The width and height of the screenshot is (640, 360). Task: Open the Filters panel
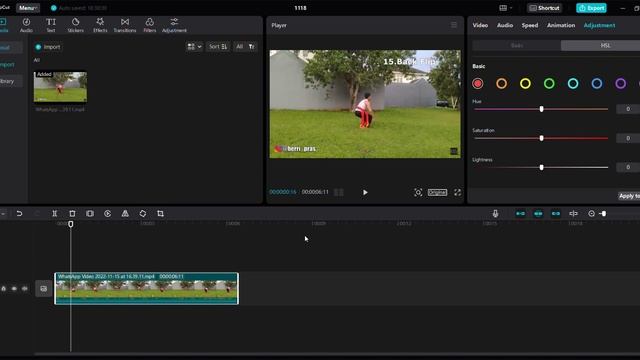coord(150,25)
